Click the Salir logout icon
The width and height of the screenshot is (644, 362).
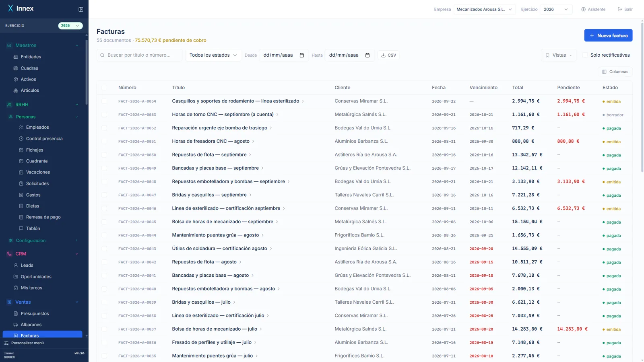(x=620, y=9)
